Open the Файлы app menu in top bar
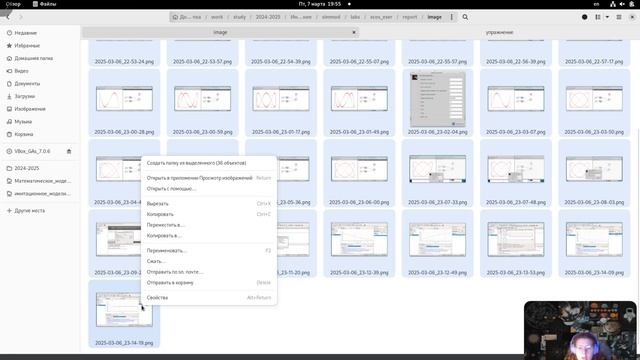The image size is (640, 360). (x=44, y=4)
